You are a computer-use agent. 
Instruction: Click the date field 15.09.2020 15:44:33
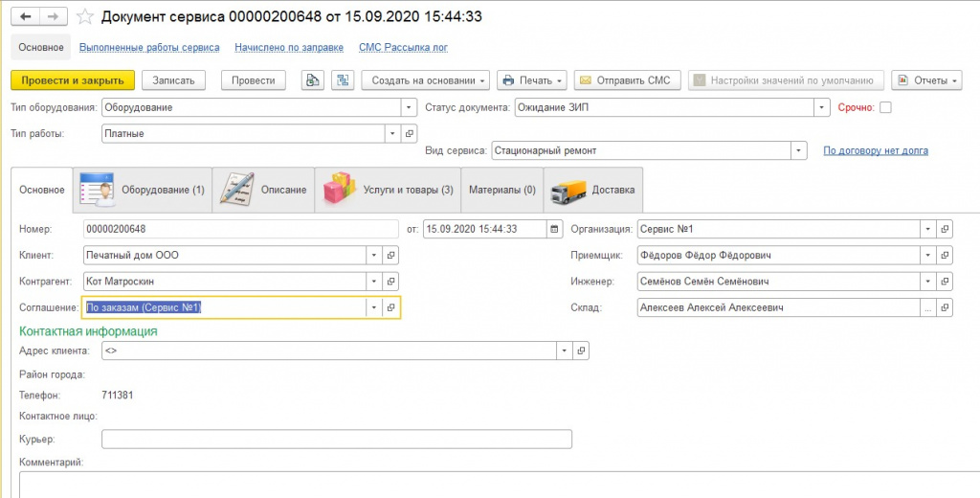coord(484,229)
